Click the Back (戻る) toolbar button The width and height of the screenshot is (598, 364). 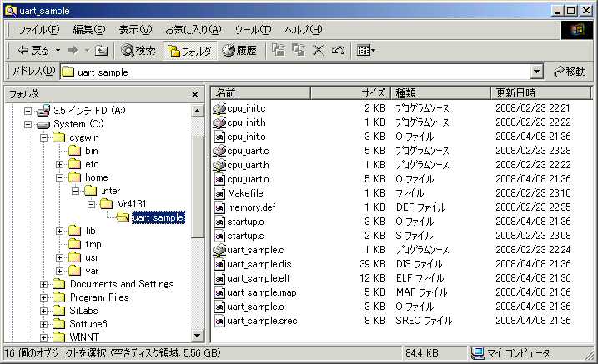click(x=33, y=50)
